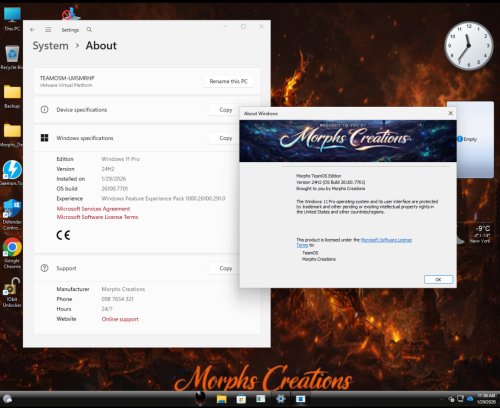
Task: Open the Online support website link
Action: click(x=120, y=319)
